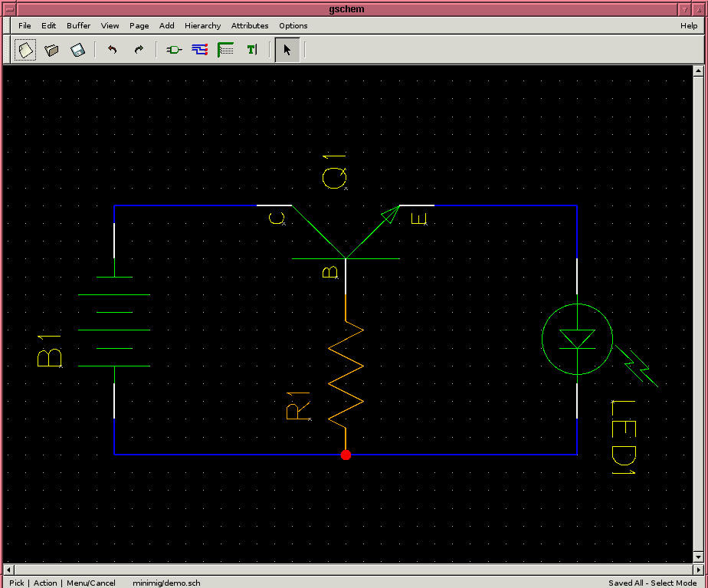Redo the last undone action

click(139, 51)
